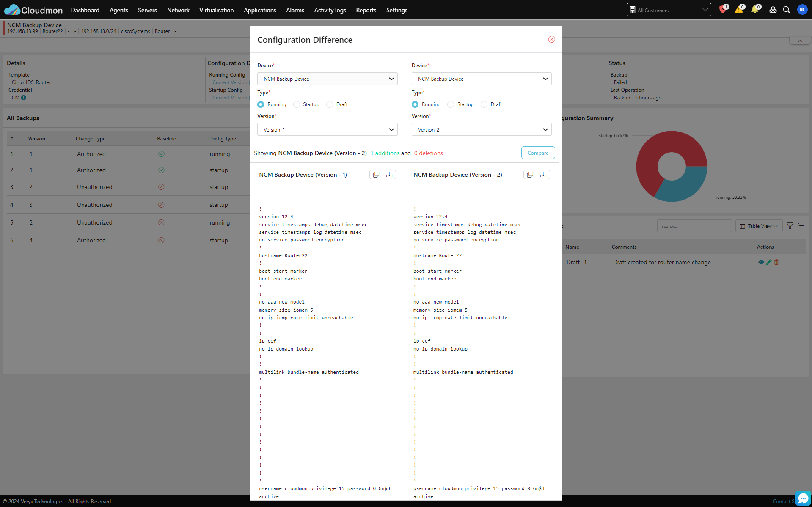Open the left Device dropdown

(x=327, y=79)
